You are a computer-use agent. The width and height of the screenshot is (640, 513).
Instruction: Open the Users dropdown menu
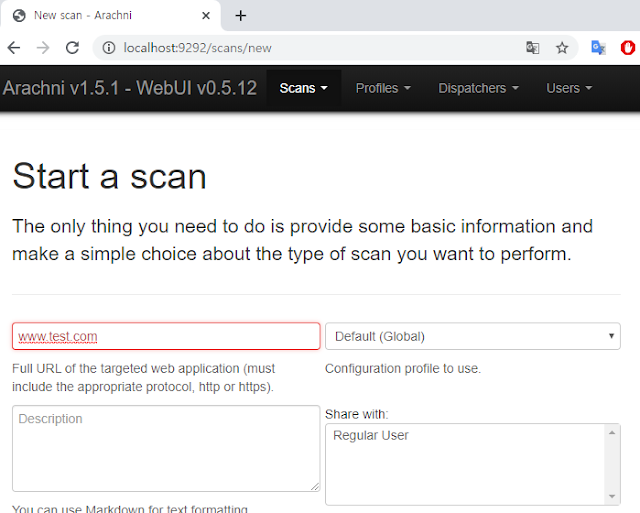click(x=569, y=88)
